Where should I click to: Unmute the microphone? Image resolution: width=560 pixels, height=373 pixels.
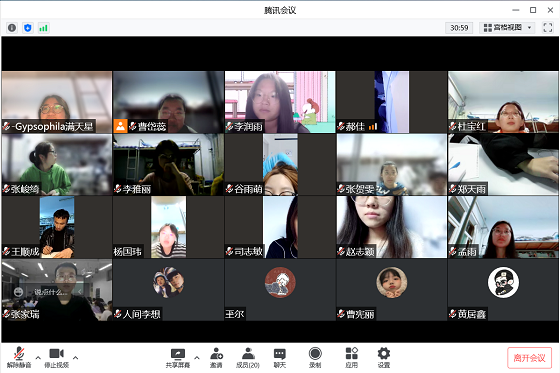pyautogui.click(x=19, y=358)
